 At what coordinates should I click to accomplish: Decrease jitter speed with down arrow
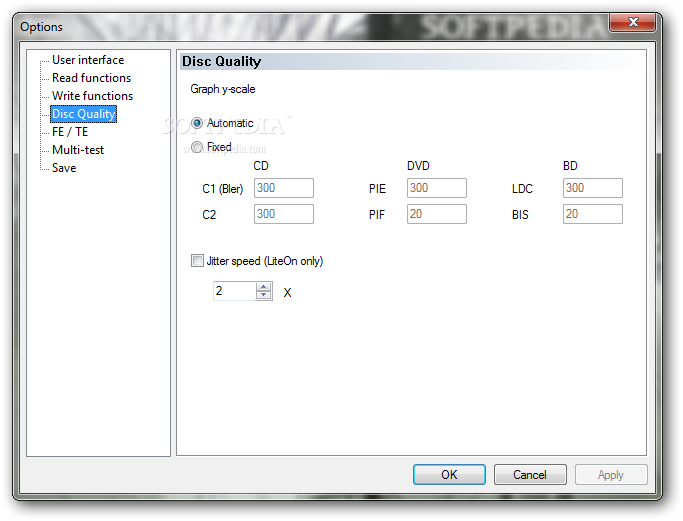click(x=264, y=295)
